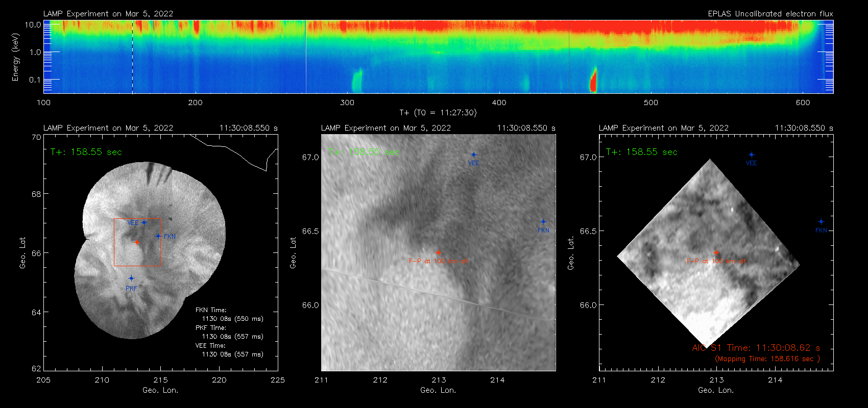Click the 225 longitude tick in the all-sky panel
Viewport: 868px width, 408px height.
point(278,380)
